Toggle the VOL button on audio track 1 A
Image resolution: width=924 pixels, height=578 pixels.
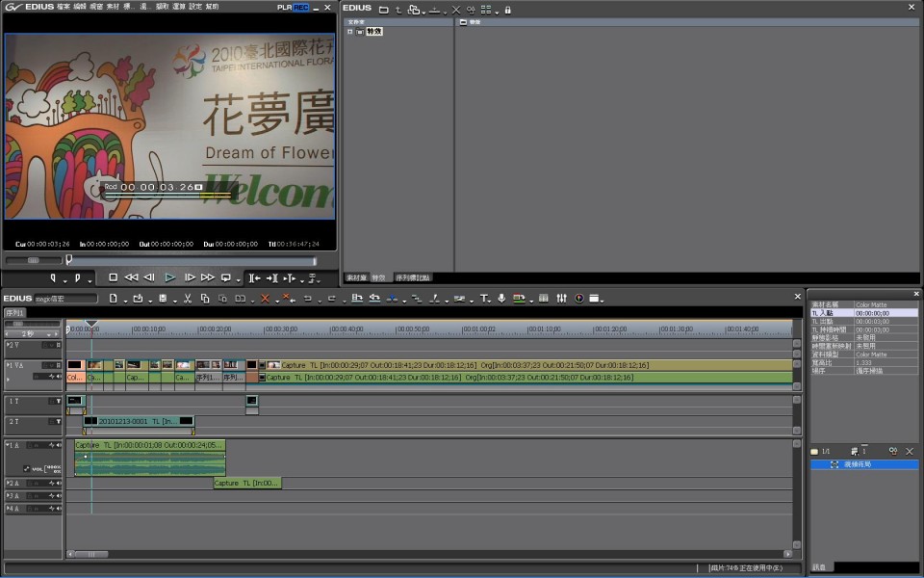37,469
